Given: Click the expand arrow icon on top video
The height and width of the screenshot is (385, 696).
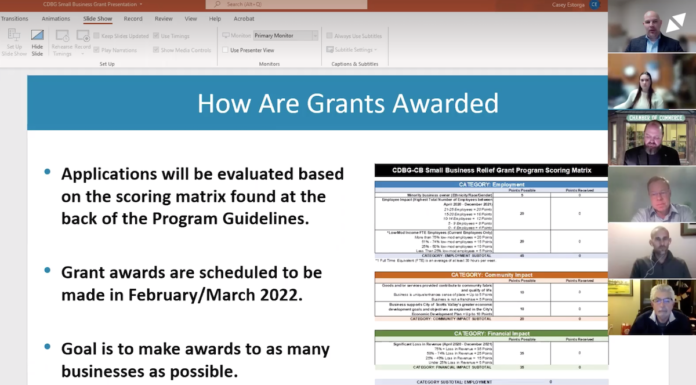Looking at the screenshot, I should (675, 23).
